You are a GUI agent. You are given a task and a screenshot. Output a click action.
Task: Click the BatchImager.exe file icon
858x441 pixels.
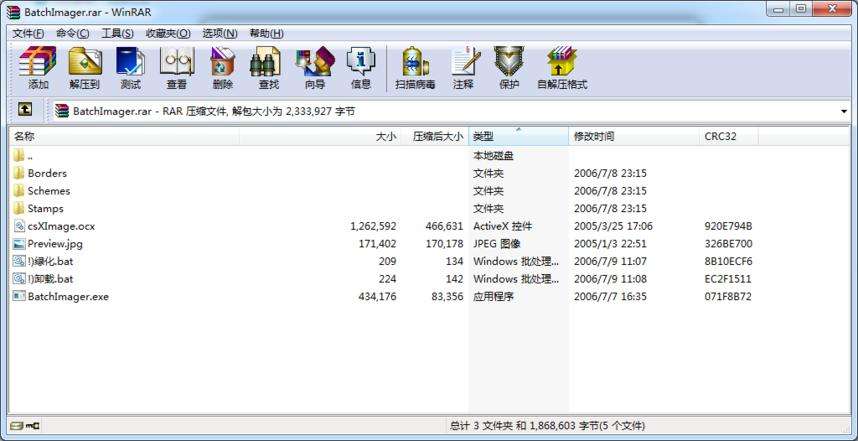point(19,296)
